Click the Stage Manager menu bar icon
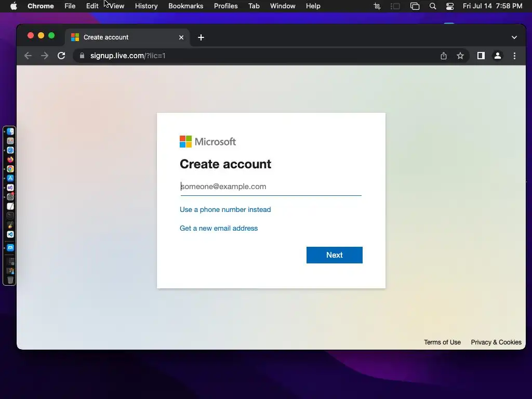 click(x=395, y=6)
